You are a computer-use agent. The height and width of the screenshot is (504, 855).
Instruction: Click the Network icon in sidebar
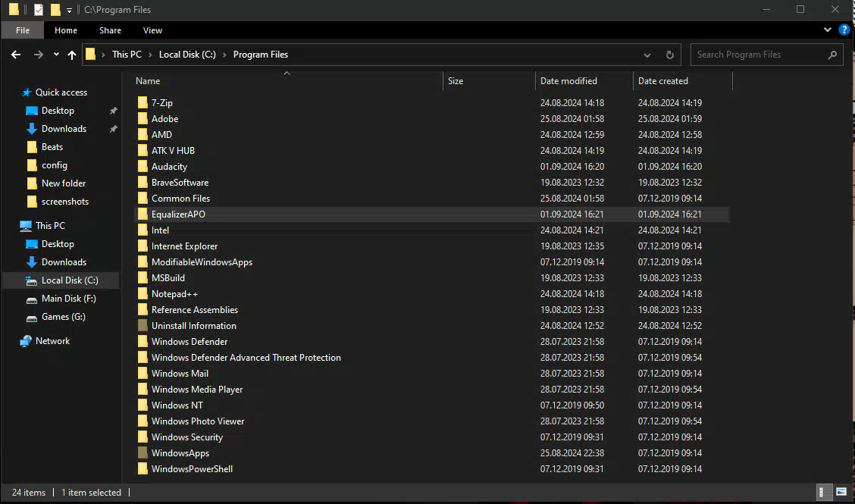[x=26, y=341]
